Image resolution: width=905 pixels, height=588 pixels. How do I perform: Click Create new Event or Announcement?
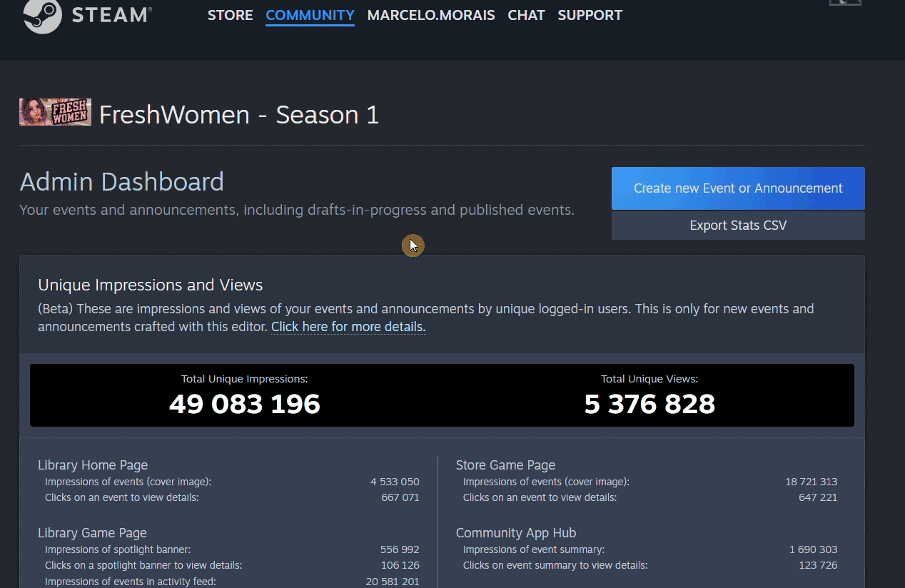click(x=738, y=188)
